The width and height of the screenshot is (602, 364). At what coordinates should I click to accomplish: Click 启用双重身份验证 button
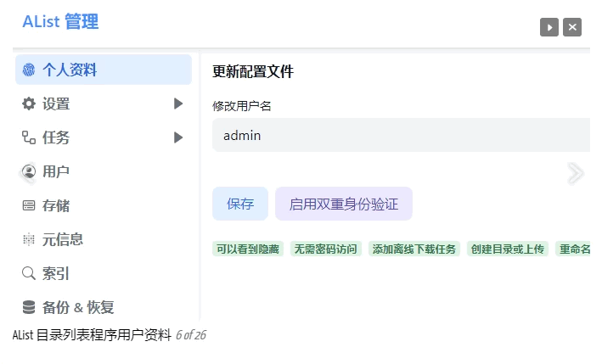[x=344, y=204]
